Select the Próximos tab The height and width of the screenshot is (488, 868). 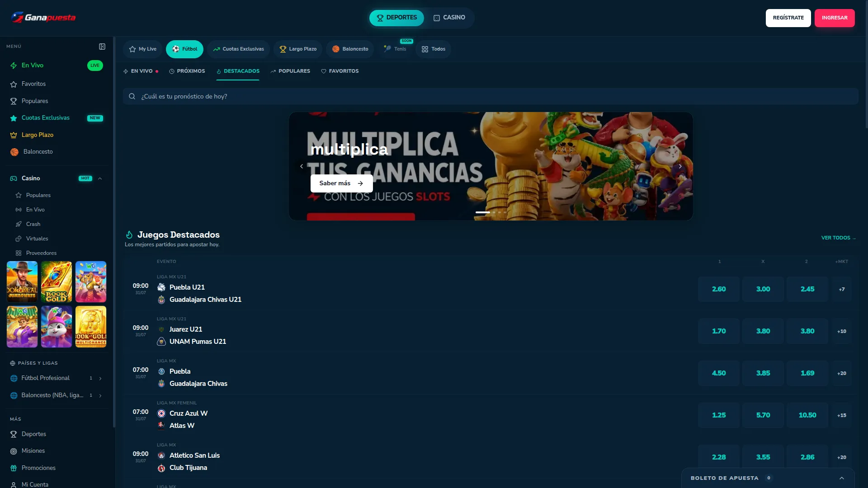pos(187,71)
